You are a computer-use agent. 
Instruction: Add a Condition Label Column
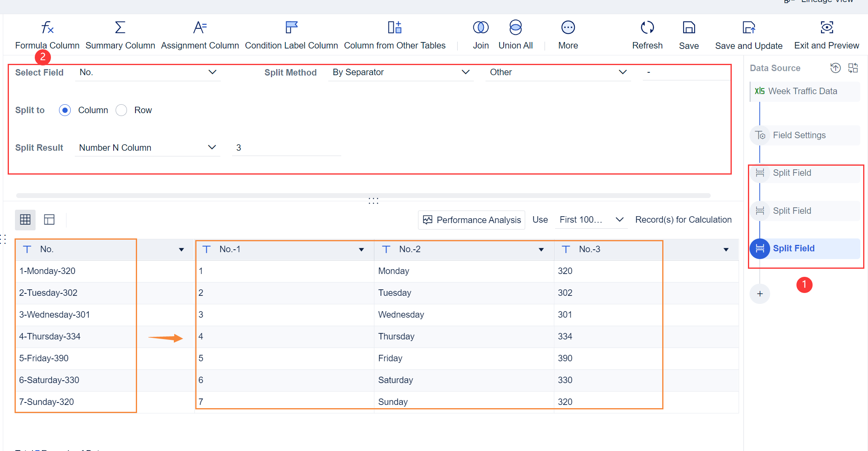coord(291,35)
